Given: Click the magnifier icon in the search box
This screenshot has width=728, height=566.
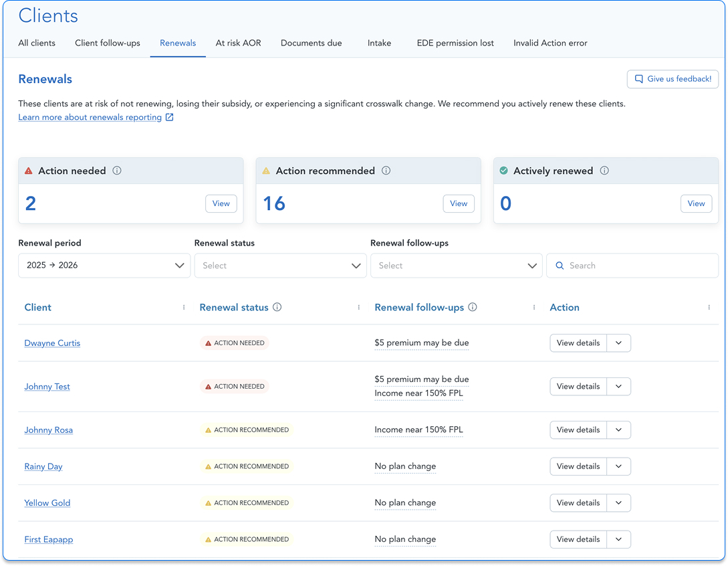Looking at the screenshot, I should (560, 266).
